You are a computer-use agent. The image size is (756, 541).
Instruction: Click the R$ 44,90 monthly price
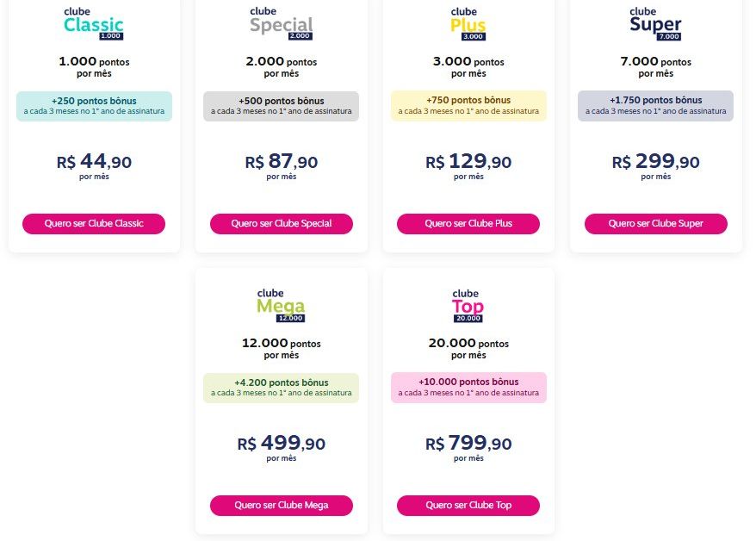pyautogui.click(x=94, y=162)
